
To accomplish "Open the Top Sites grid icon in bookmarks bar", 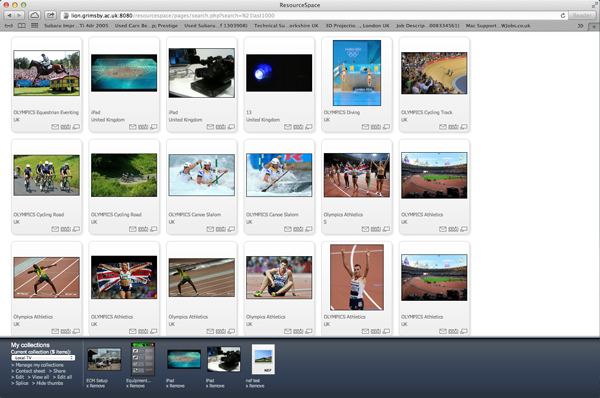I will [x=34, y=26].
